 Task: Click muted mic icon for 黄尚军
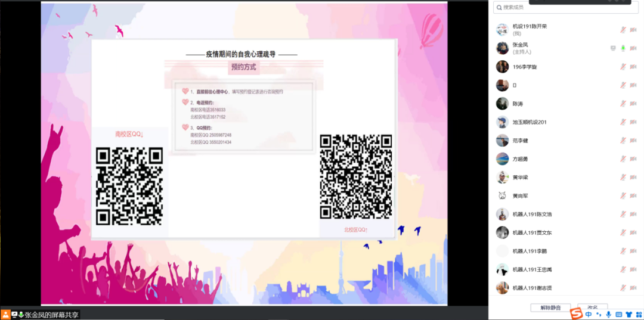623,195
